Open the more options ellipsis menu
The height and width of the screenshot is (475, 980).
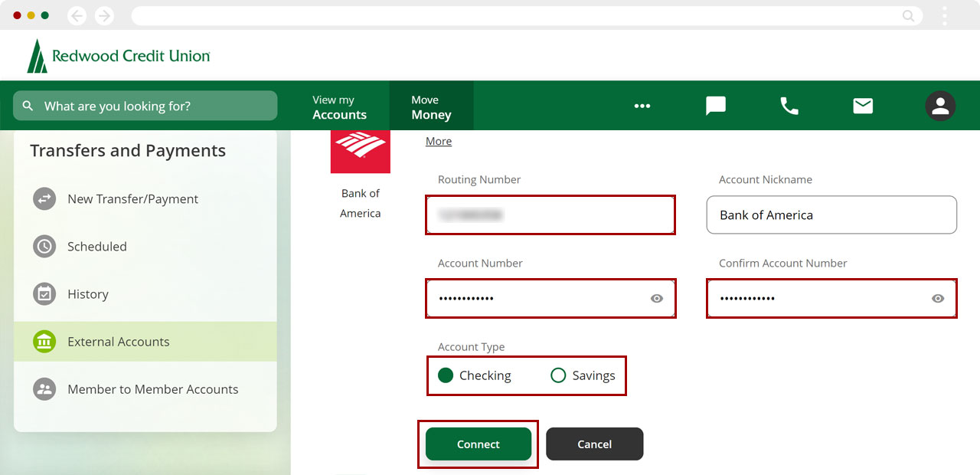(x=642, y=106)
